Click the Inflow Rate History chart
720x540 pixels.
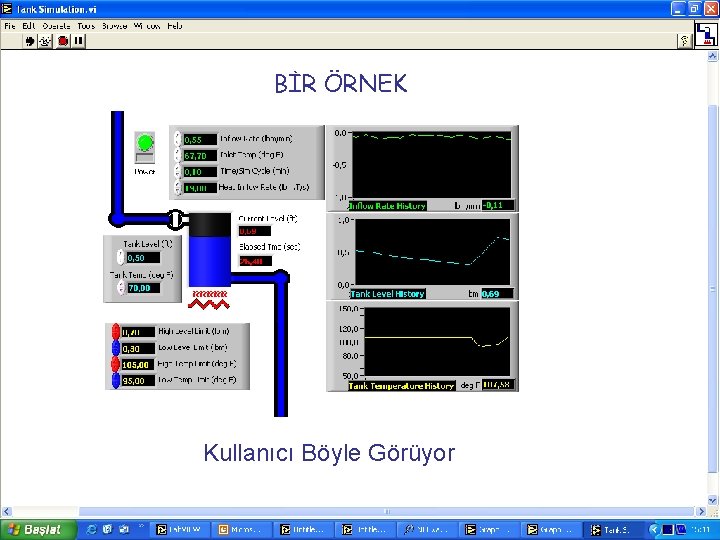[431, 165]
